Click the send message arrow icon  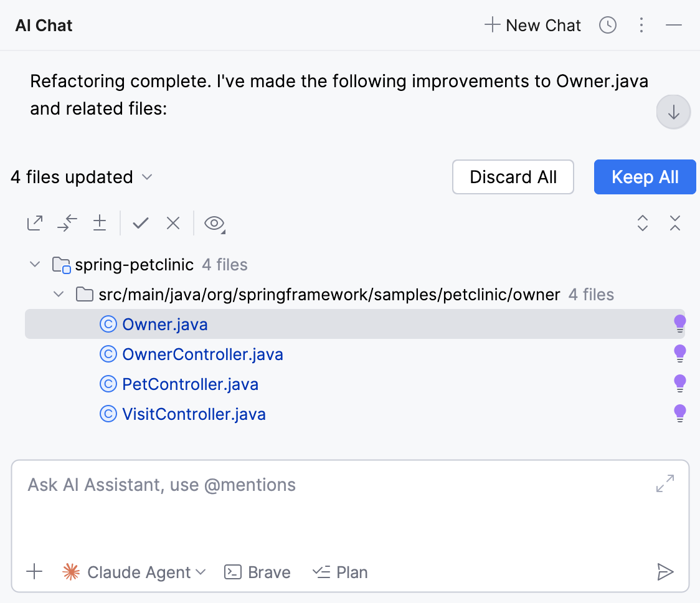665,572
